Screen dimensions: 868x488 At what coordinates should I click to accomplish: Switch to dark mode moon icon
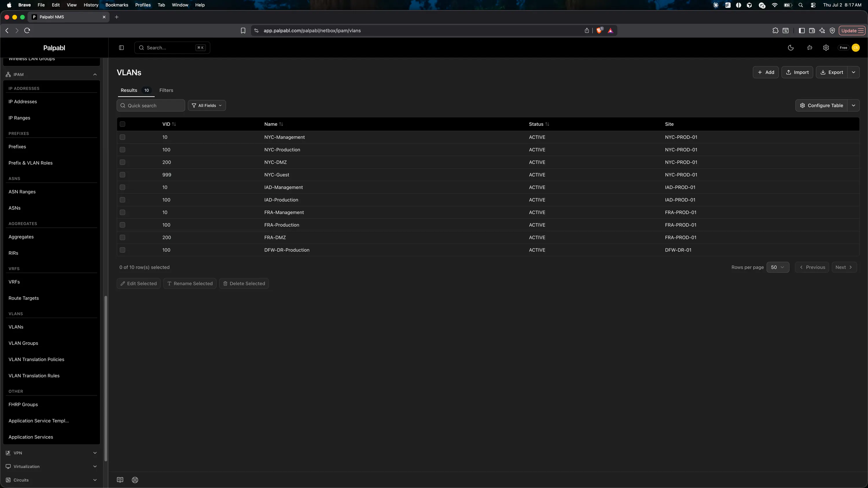pyautogui.click(x=790, y=48)
